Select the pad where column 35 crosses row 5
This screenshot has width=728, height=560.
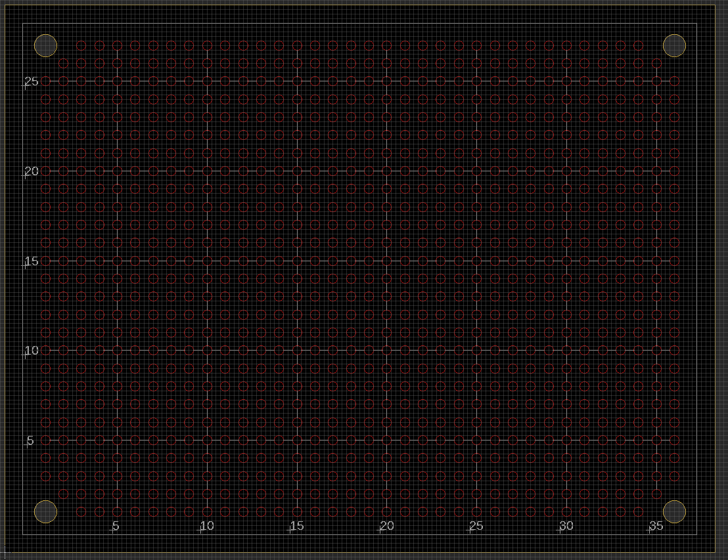656,441
